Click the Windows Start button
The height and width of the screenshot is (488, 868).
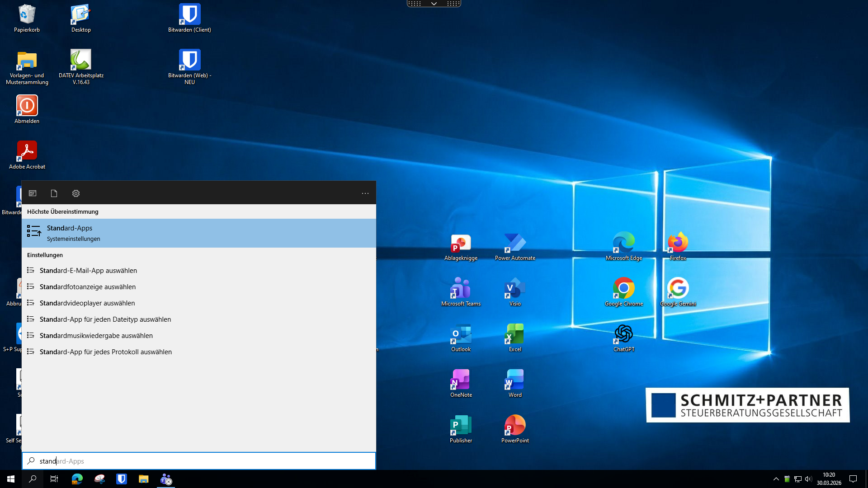[x=11, y=479]
